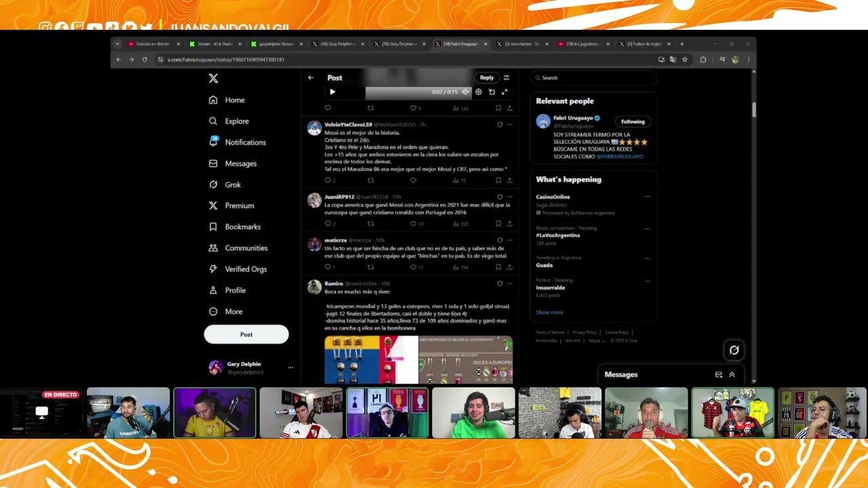Open Privacy Policy in the footer
Image resolution: width=868 pixels, height=488 pixels.
tap(584, 332)
